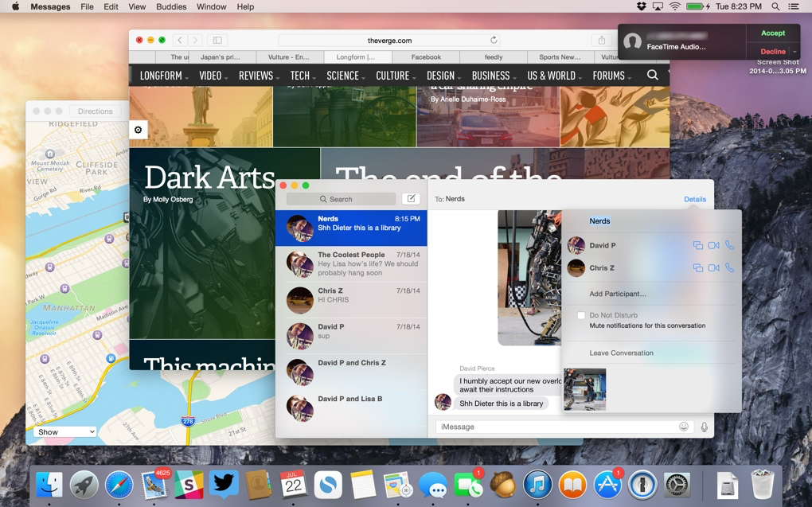Viewport: 812px width, 507px height.
Task: Open the Buddies menu
Action: point(170,6)
